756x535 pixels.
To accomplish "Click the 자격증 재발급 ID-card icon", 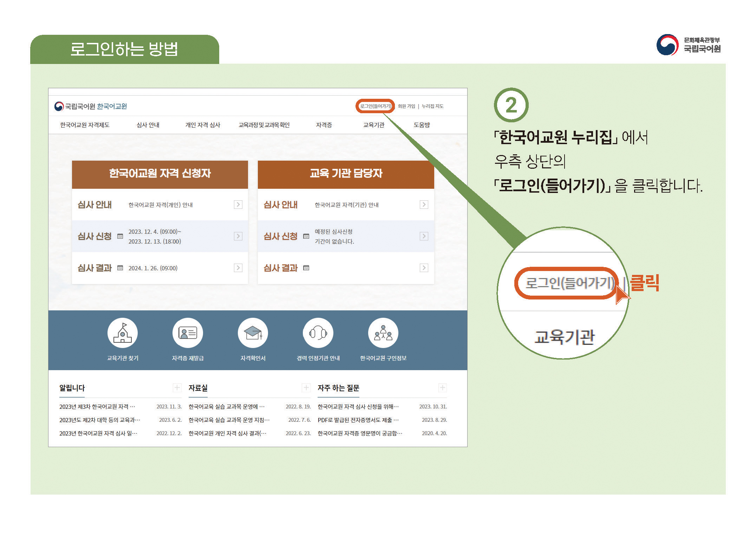I will click(x=187, y=332).
